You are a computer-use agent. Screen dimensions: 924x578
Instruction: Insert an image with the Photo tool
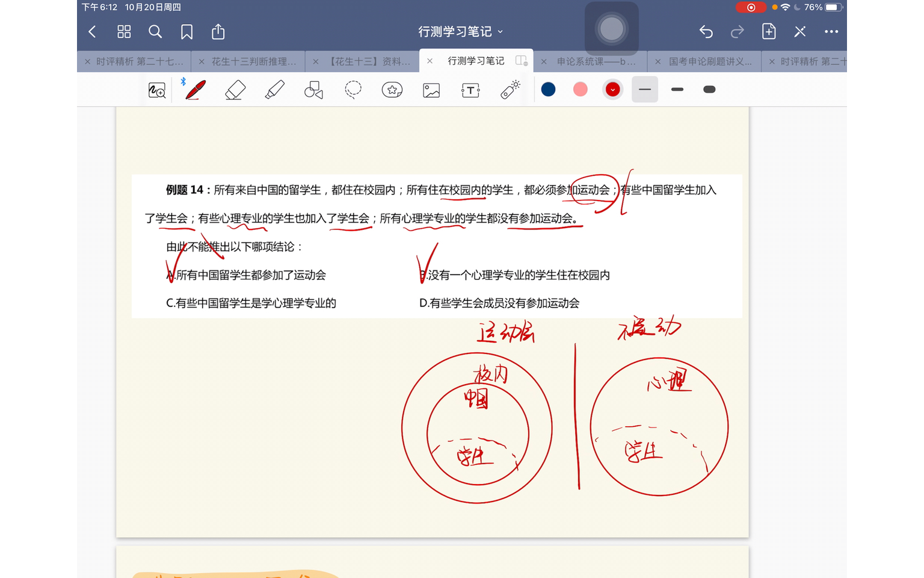(431, 89)
